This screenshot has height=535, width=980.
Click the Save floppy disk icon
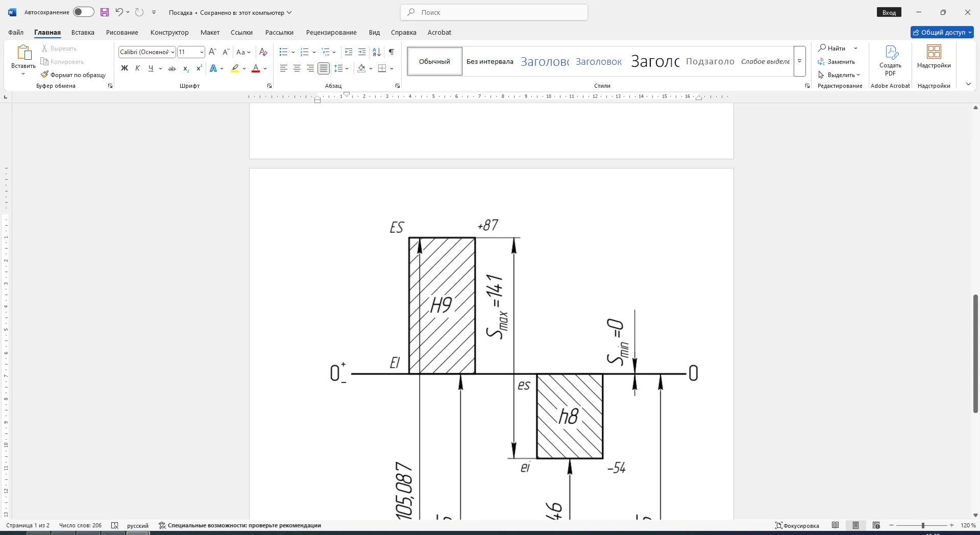(x=105, y=12)
